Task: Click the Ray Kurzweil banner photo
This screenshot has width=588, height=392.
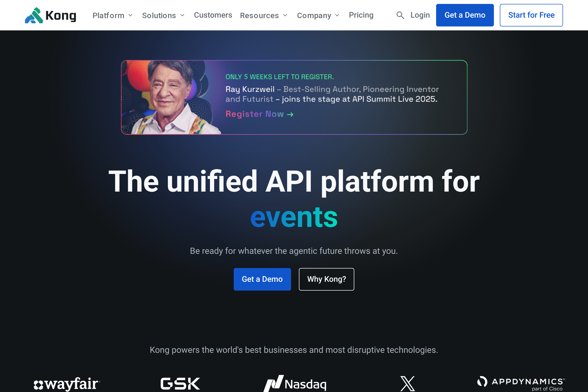Action: 171,98
